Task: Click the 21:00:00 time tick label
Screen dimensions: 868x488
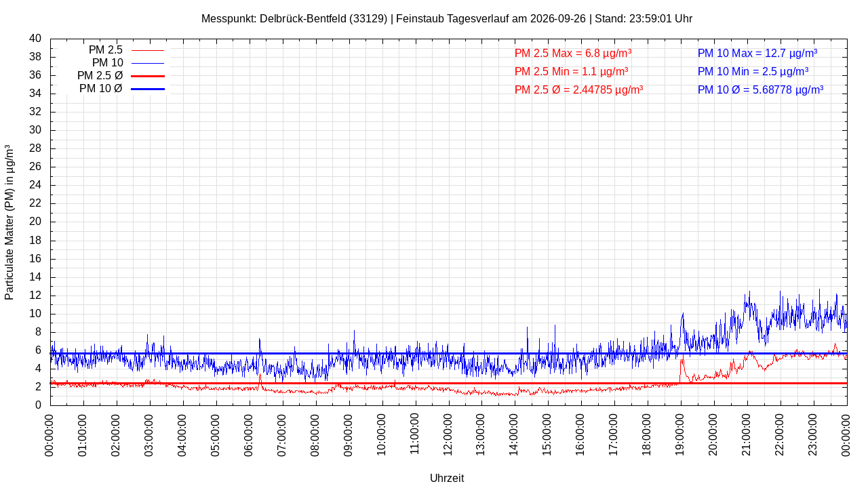Action: 747,434
